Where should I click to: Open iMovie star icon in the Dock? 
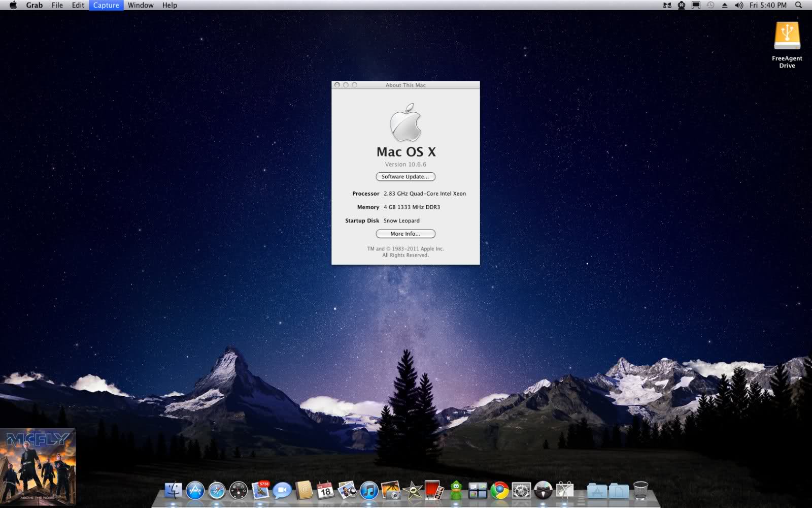click(413, 490)
